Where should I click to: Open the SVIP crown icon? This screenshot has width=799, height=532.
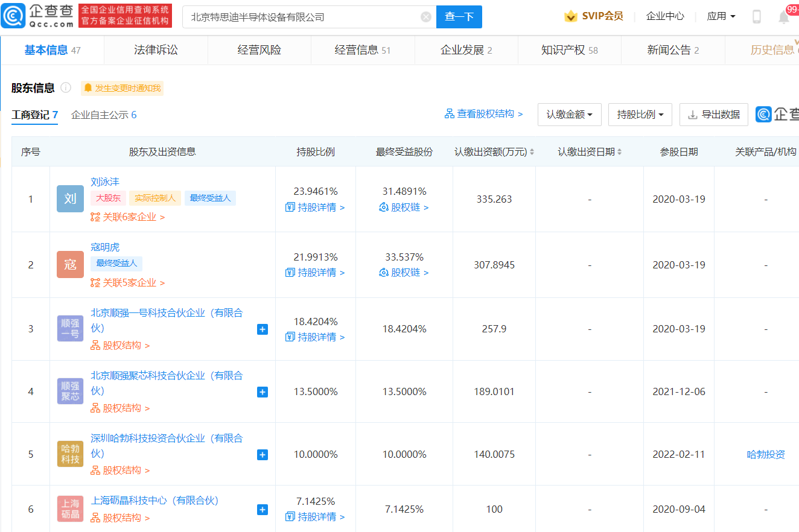pos(571,16)
